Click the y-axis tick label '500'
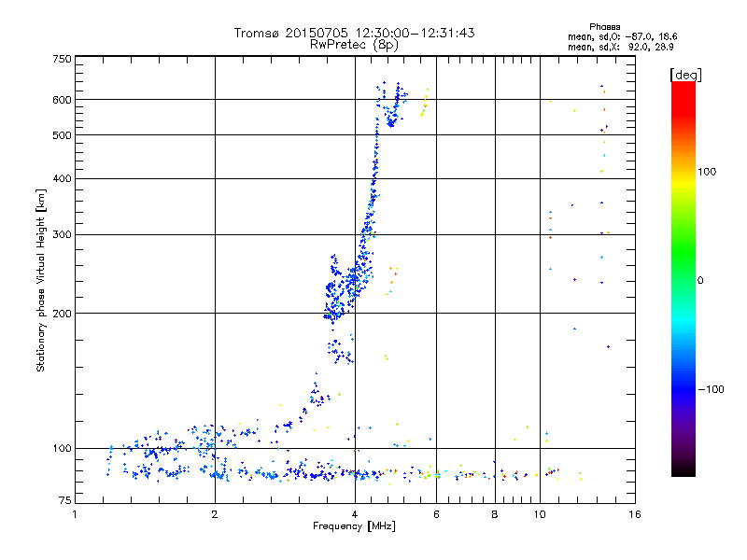Screen dimensions: 747x560 [62, 135]
